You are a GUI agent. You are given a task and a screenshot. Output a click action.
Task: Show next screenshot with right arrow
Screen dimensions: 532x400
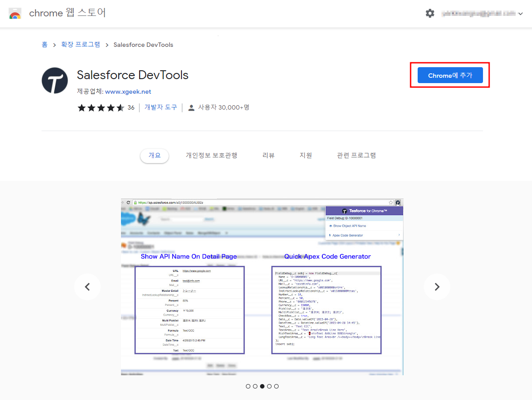[x=437, y=287]
